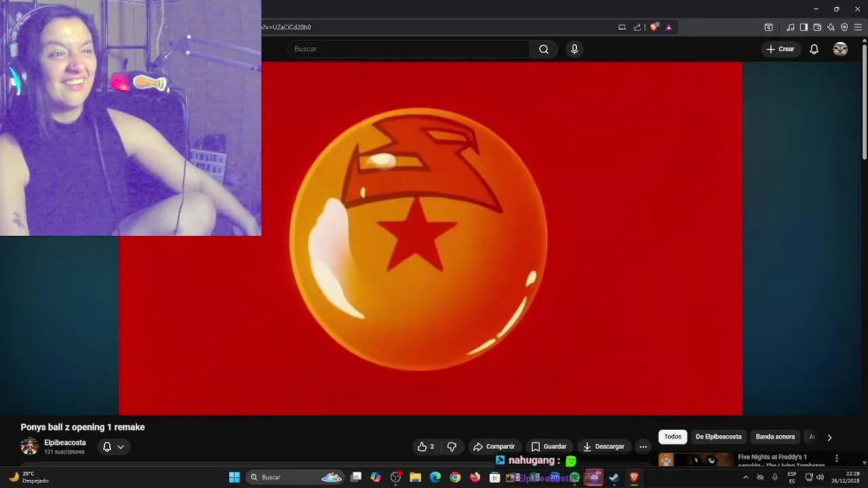Like the video with thumbs up
Viewport: 868px width, 488px height.
point(426,447)
